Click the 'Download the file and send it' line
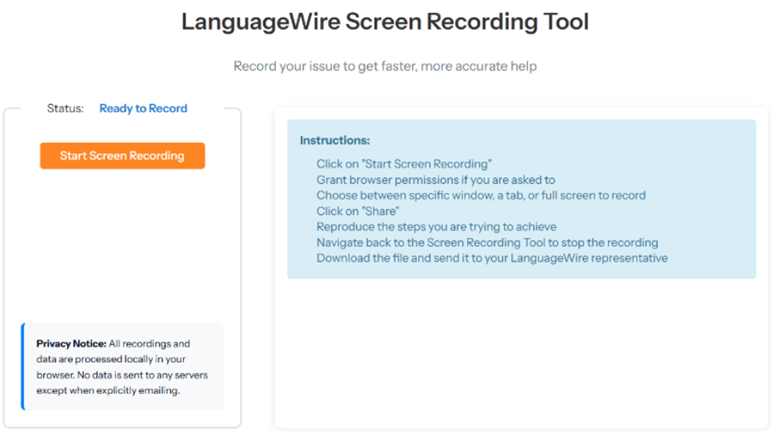 492,258
